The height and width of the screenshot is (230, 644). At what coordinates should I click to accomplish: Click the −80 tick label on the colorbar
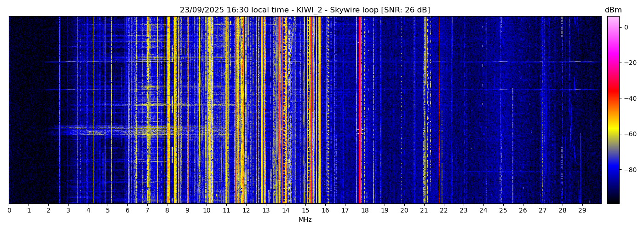(x=628, y=170)
